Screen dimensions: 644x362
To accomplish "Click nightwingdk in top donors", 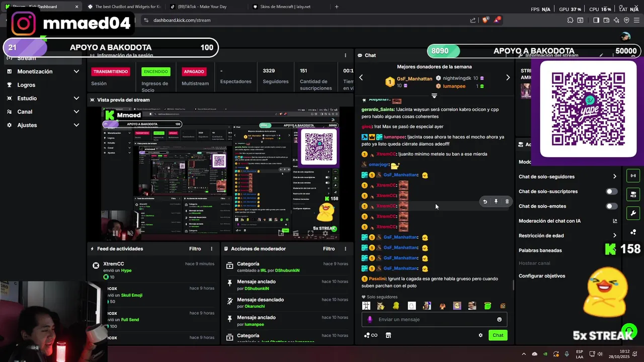I will 457,78.
